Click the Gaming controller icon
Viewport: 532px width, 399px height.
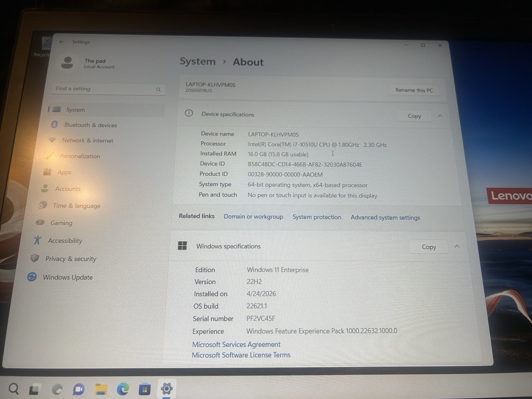[x=40, y=222]
